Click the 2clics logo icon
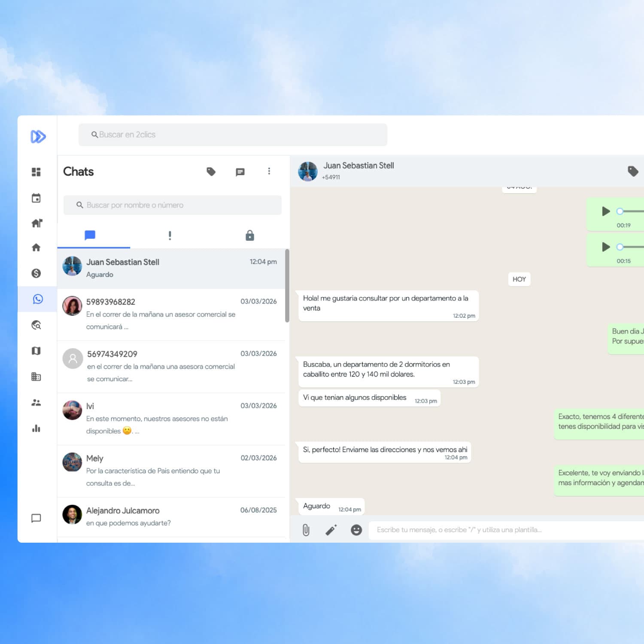The height and width of the screenshot is (644, 644). (38, 137)
